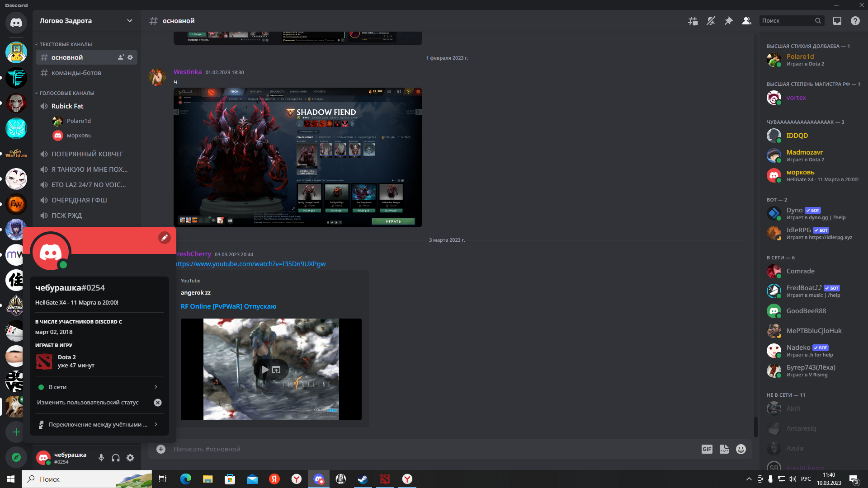
Task: Open Discord home direct messages icon
Action: click(16, 22)
